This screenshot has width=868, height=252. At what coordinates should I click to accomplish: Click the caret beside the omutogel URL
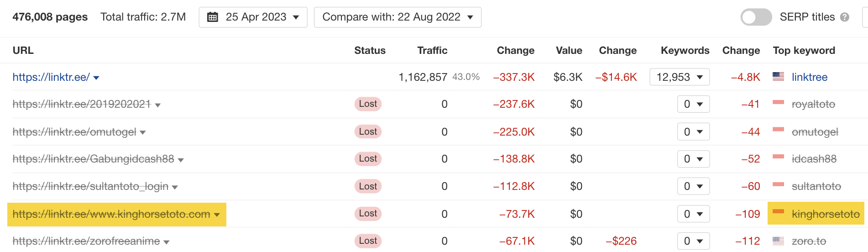click(x=143, y=132)
